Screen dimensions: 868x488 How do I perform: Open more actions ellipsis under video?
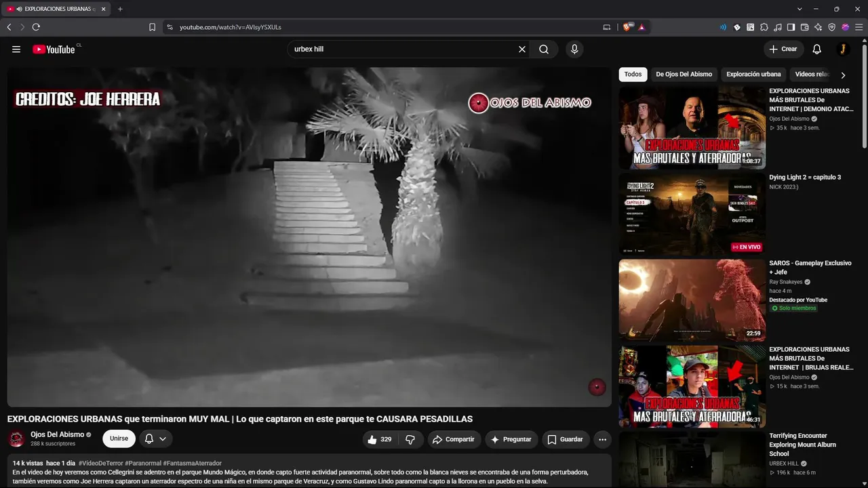point(602,439)
